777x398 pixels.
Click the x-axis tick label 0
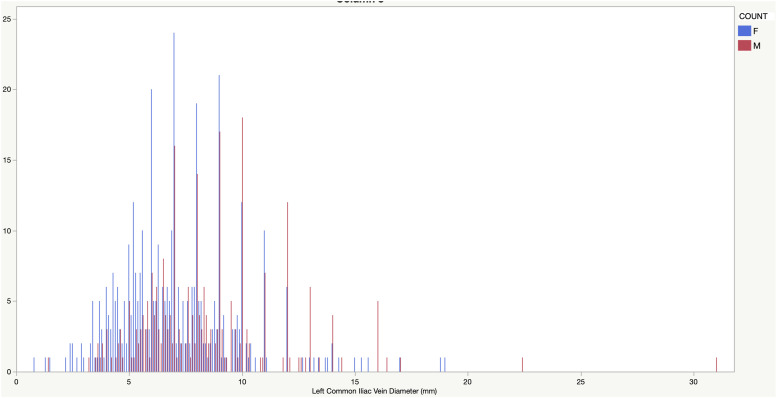(16, 382)
